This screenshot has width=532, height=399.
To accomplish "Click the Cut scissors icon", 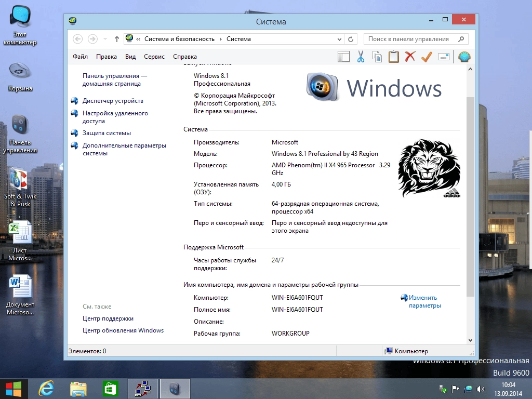I will tap(361, 57).
